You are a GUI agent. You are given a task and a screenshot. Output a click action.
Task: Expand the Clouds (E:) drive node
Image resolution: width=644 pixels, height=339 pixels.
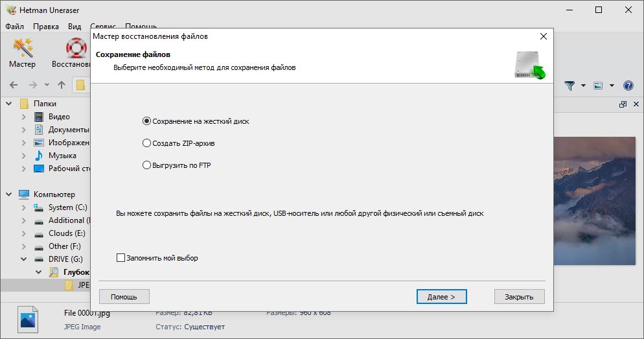[23, 233]
